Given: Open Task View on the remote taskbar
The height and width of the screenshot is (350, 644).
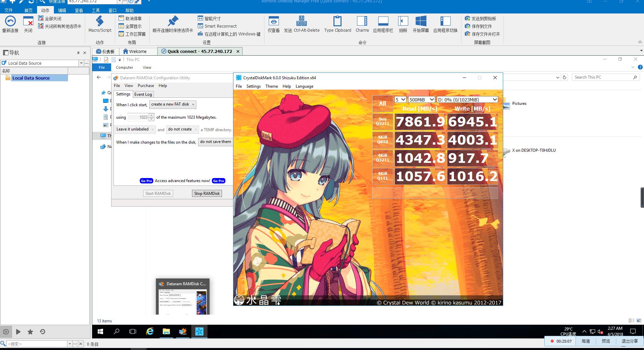Looking at the screenshot, I should coord(133,332).
